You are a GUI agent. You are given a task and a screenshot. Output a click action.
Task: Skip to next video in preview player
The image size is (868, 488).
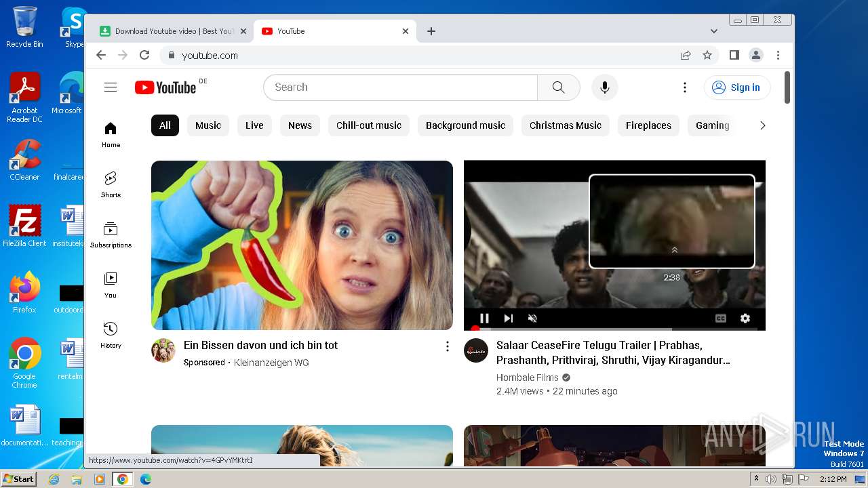point(508,319)
